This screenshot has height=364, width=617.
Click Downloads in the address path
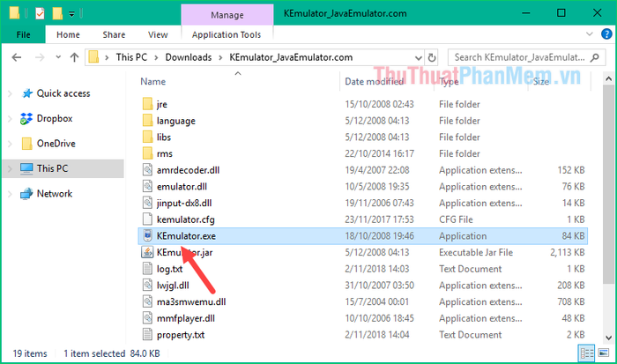click(189, 57)
